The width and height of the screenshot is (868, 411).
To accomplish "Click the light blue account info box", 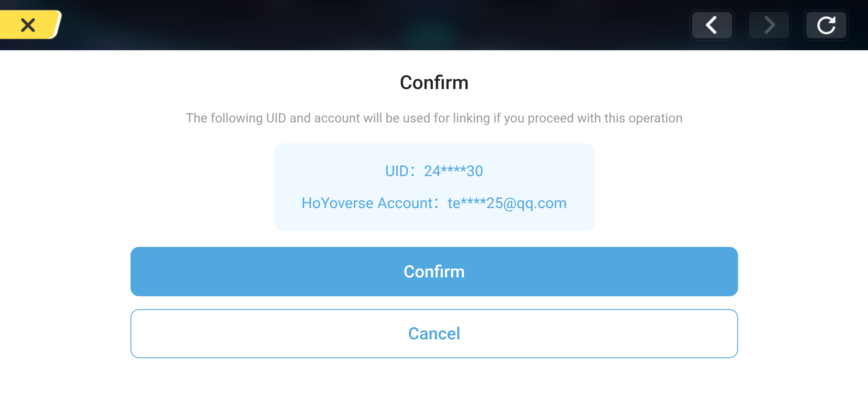I will click(434, 187).
